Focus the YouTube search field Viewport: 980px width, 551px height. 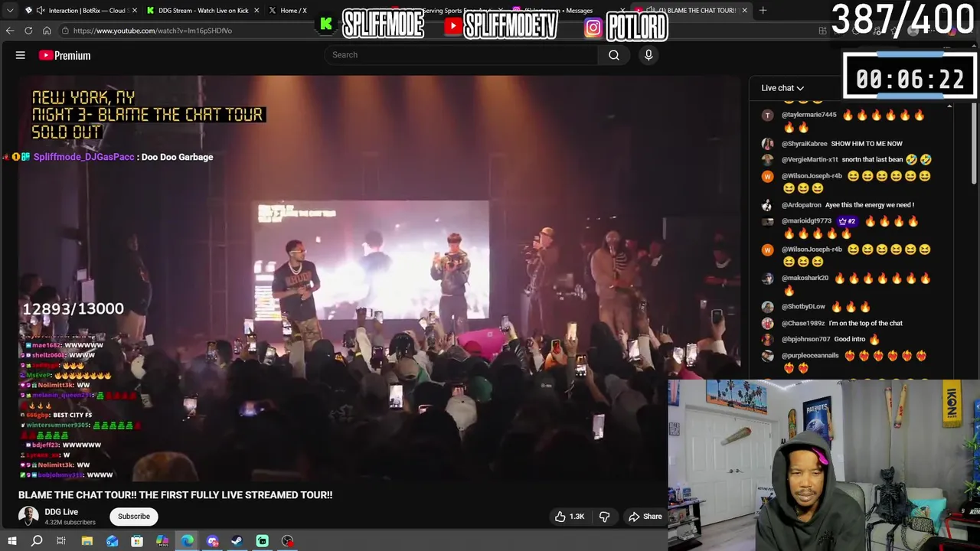coord(462,55)
